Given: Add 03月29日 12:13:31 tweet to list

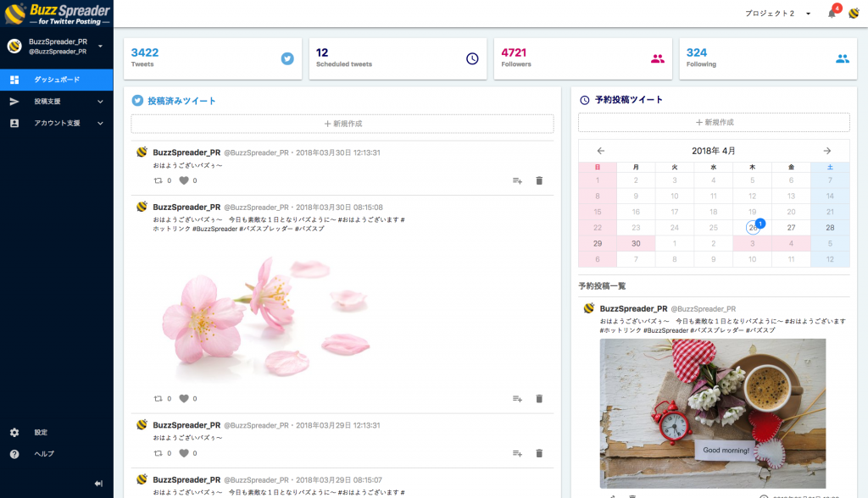Looking at the screenshot, I should coord(518,453).
